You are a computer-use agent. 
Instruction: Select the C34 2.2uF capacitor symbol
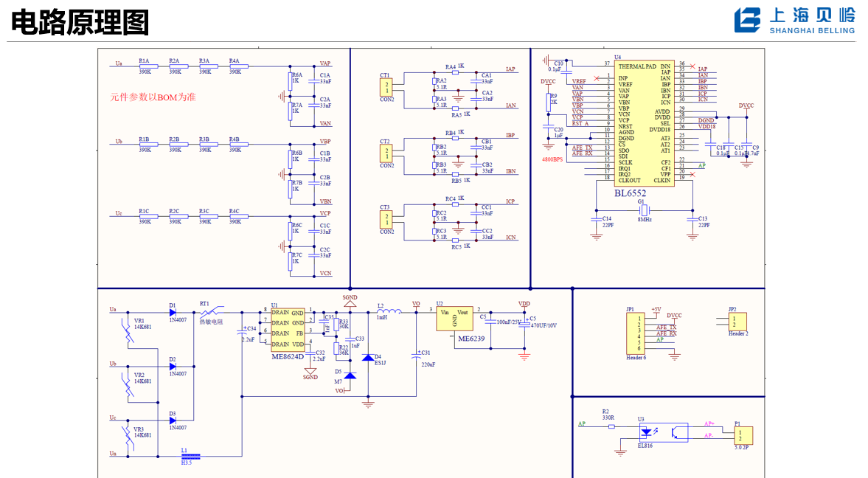242,333
